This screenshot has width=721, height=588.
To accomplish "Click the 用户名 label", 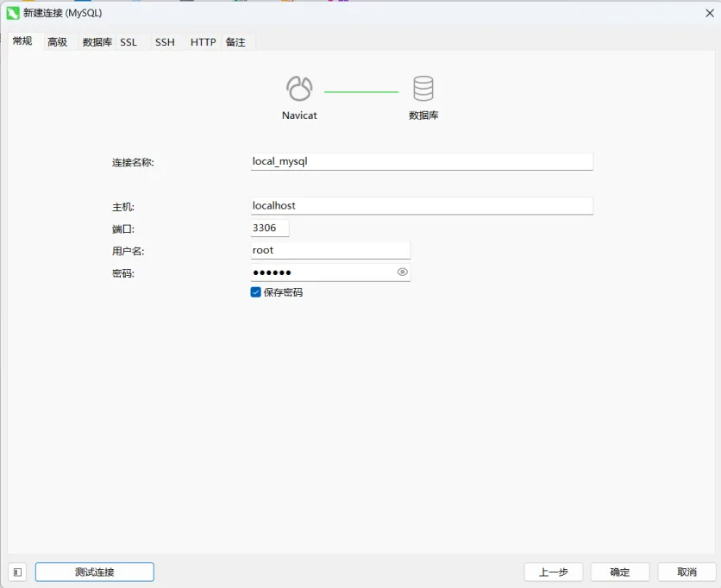I will click(129, 251).
